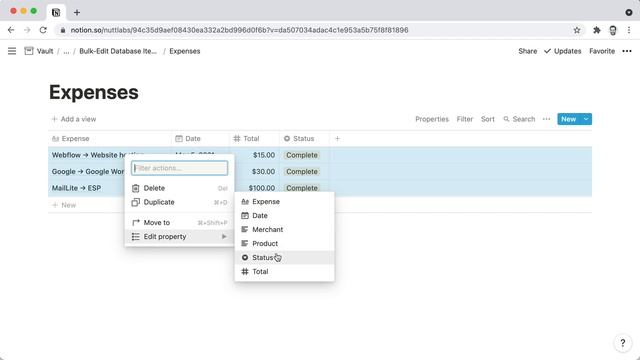Click the Move to arrow icon
The image size is (640, 360).
point(136,222)
